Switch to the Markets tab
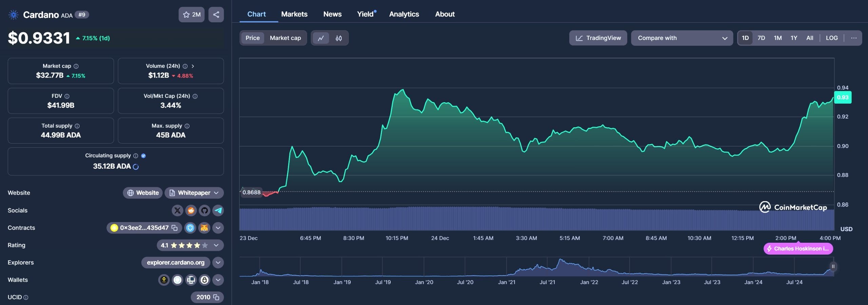The width and height of the screenshot is (868, 305). [294, 14]
